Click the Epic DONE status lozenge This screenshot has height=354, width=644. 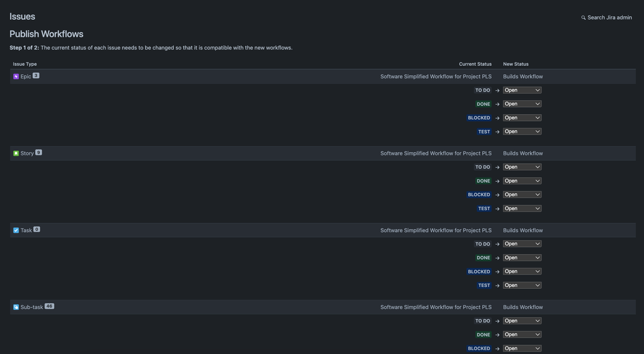(x=483, y=104)
